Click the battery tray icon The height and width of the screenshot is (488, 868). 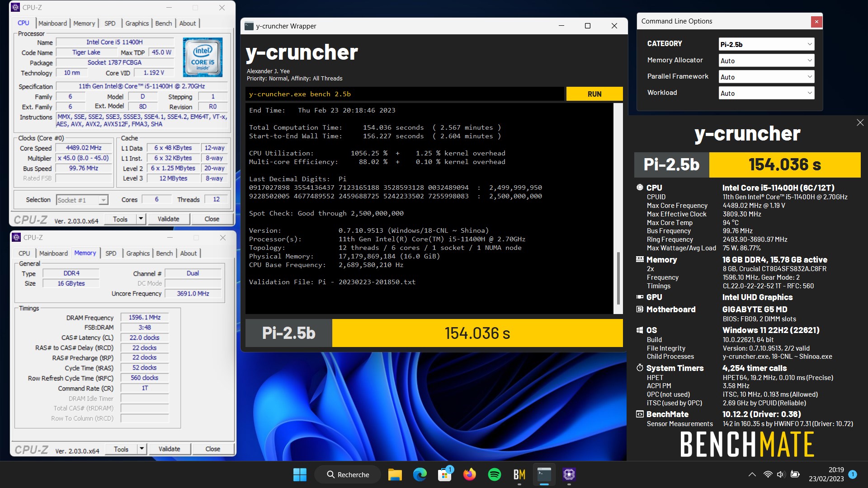click(795, 474)
